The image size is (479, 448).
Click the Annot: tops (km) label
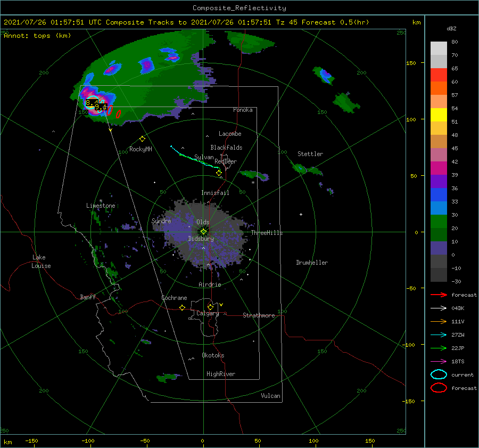pyautogui.click(x=37, y=36)
